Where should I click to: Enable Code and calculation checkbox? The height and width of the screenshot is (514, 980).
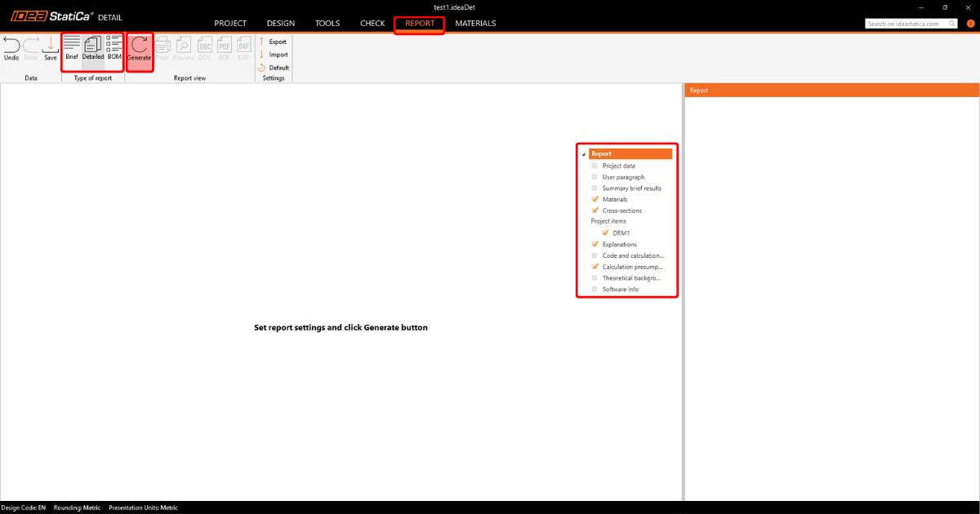click(x=595, y=255)
